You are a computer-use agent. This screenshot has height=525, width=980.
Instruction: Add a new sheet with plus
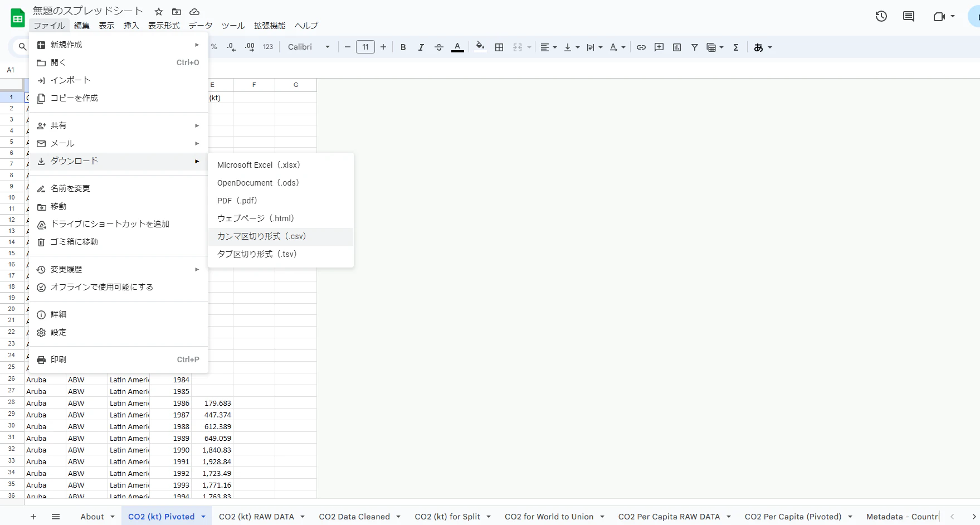click(x=33, y=517)
